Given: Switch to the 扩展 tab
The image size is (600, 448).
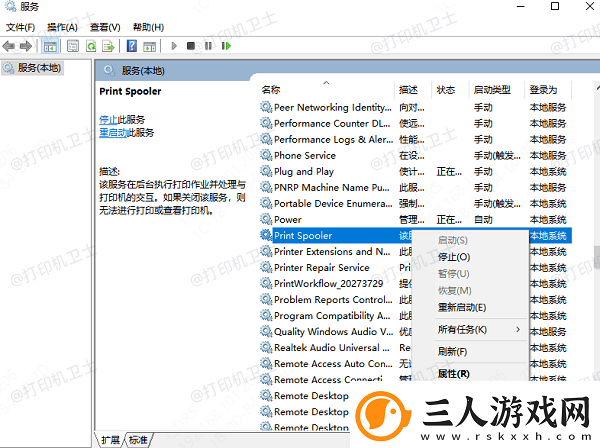Looking at the screenshot, I should tap(110, 440).
